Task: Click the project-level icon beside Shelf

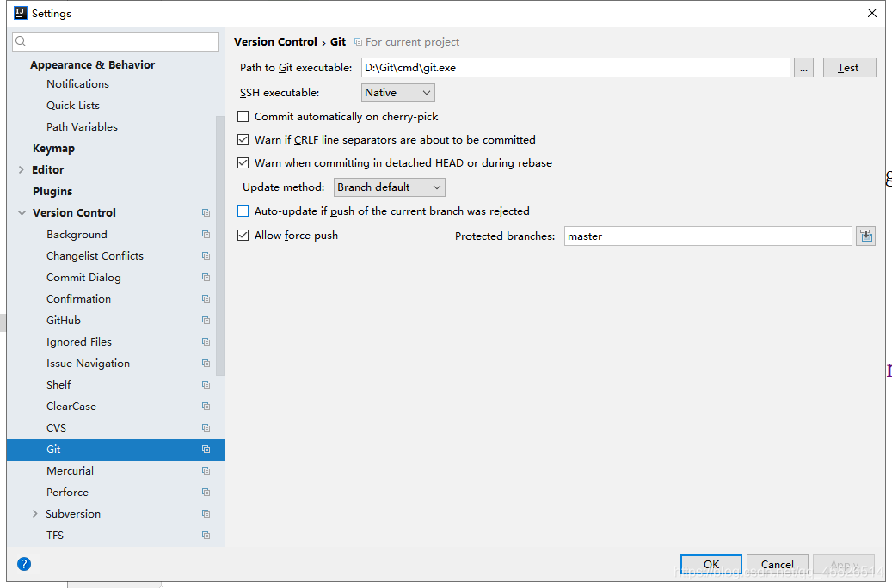Action: [x=206, y=385]
